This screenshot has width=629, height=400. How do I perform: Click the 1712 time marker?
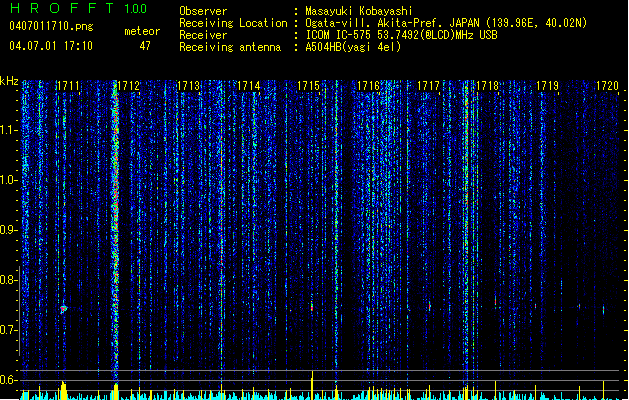pos(128,86)
